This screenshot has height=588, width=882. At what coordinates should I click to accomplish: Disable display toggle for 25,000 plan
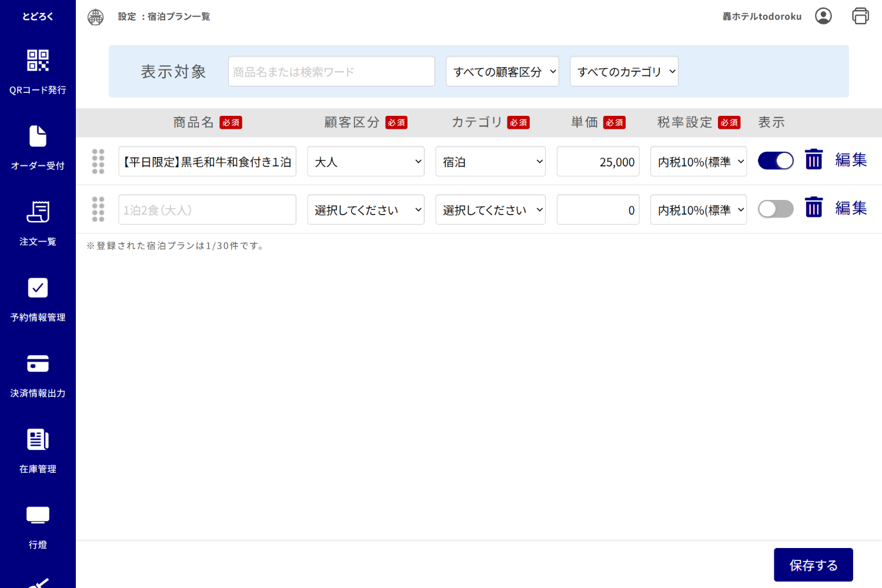(x=776, y=161)
